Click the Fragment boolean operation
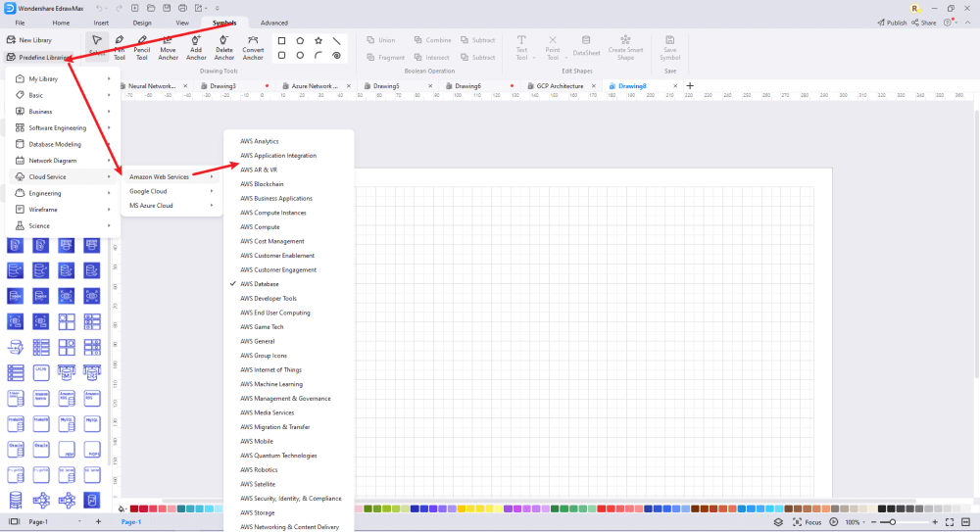The image size is (980, 532). point(385,58)
